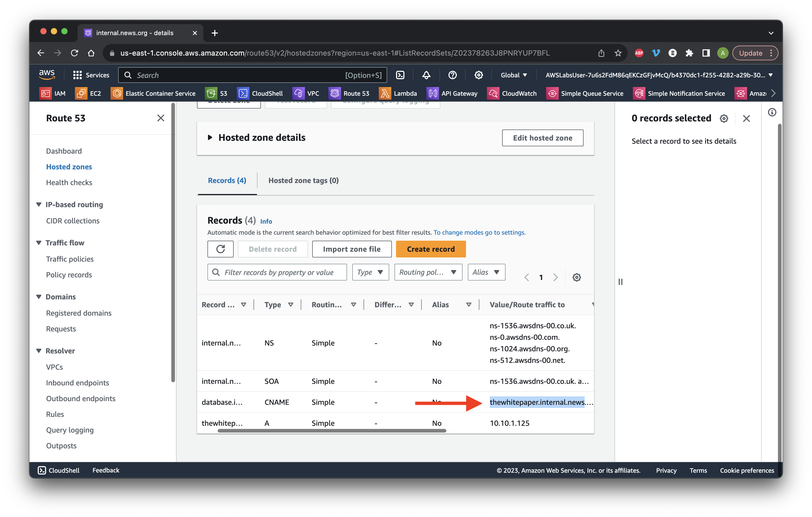Viewport: 812px width, 517px height.
Task: Select the database CNAME record row
Action: coord(395,402)
